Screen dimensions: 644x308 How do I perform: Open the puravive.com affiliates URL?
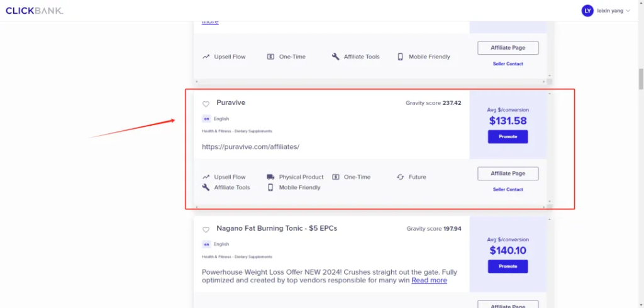tap(250, 146)
